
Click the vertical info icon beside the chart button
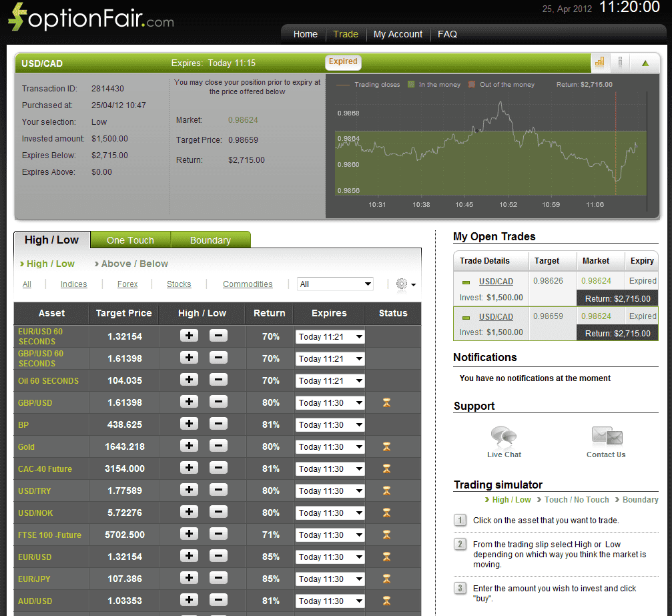(x=620, y=63)
